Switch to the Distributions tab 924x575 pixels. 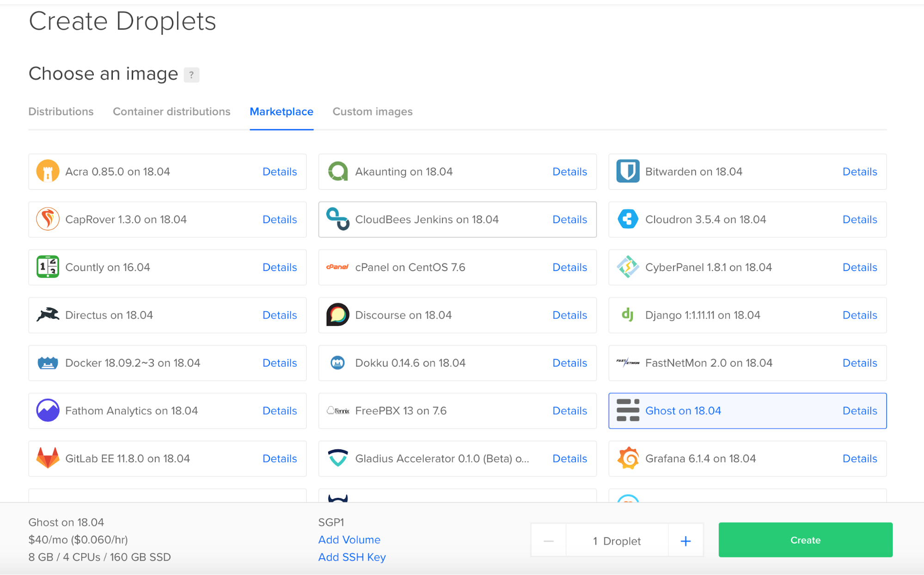point(61,111)
